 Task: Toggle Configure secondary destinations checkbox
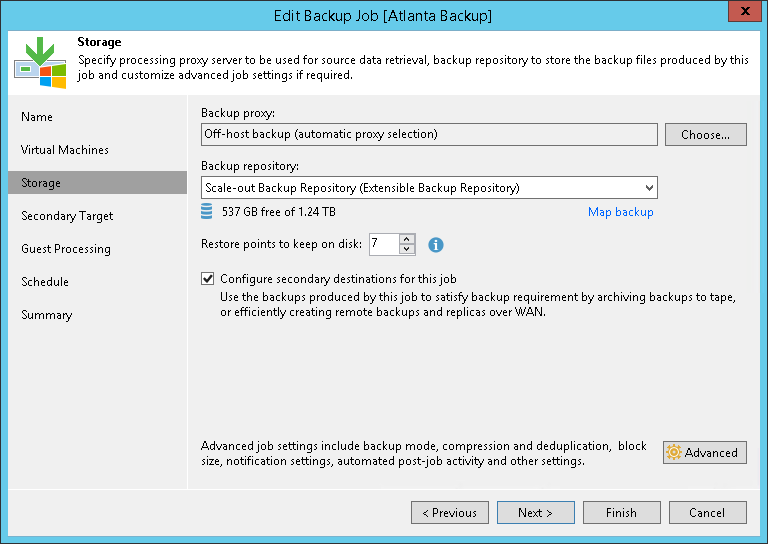208,279
